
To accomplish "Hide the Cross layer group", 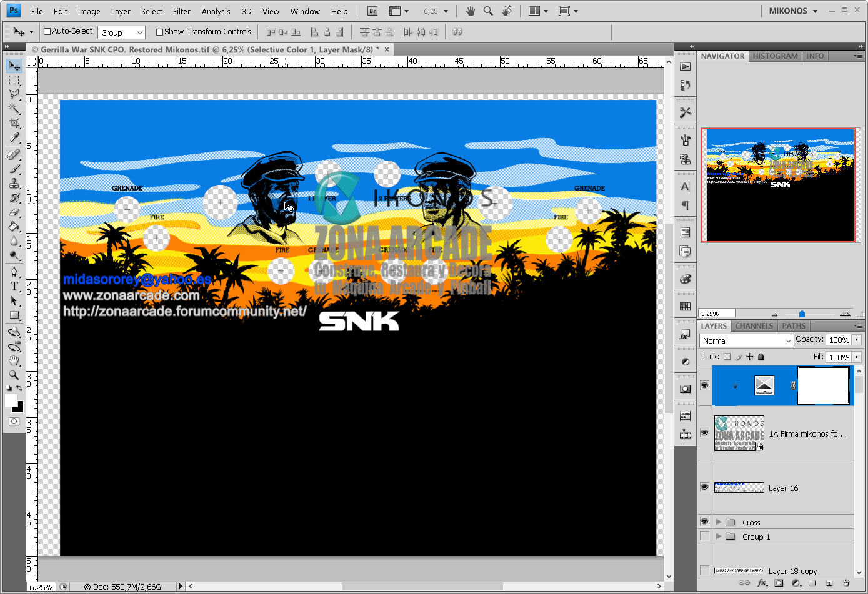I will click(704, 522).
